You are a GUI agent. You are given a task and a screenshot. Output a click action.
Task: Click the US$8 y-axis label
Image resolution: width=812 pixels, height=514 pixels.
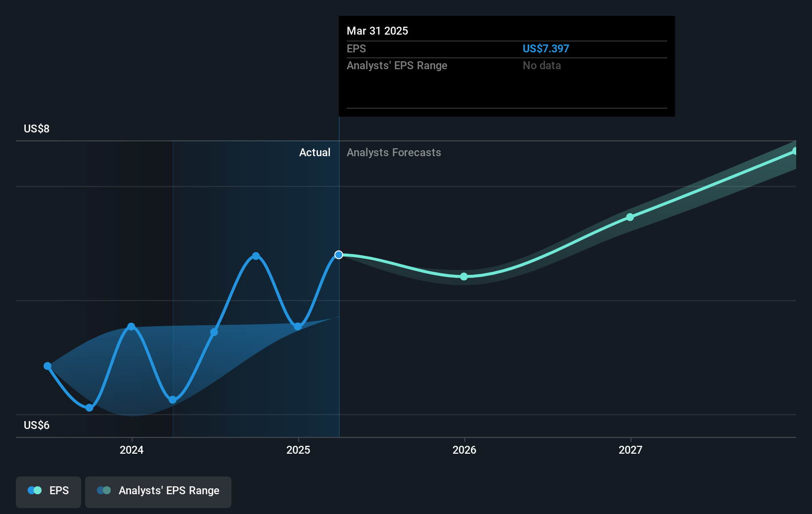tap(37, 129)
